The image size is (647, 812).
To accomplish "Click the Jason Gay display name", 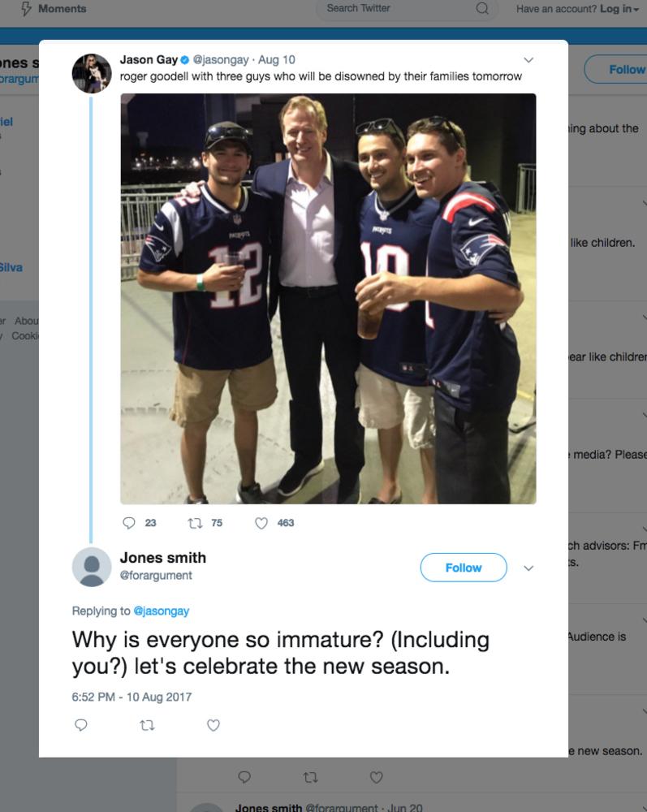I will pos(149,59).
